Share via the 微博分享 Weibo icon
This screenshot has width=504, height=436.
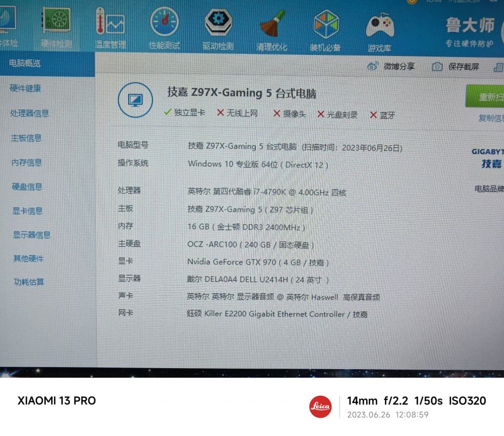372,65
